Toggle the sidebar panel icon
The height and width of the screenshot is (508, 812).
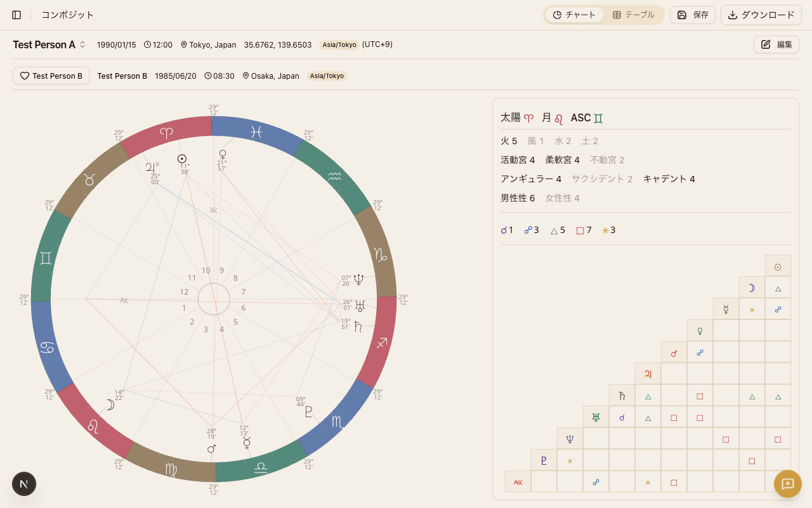point(16,15)
